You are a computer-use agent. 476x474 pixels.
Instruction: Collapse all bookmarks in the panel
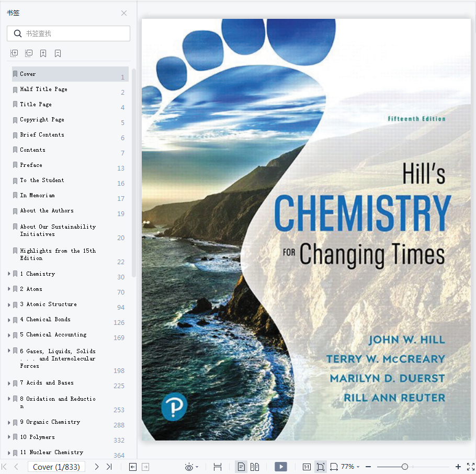tap(29, 53)
